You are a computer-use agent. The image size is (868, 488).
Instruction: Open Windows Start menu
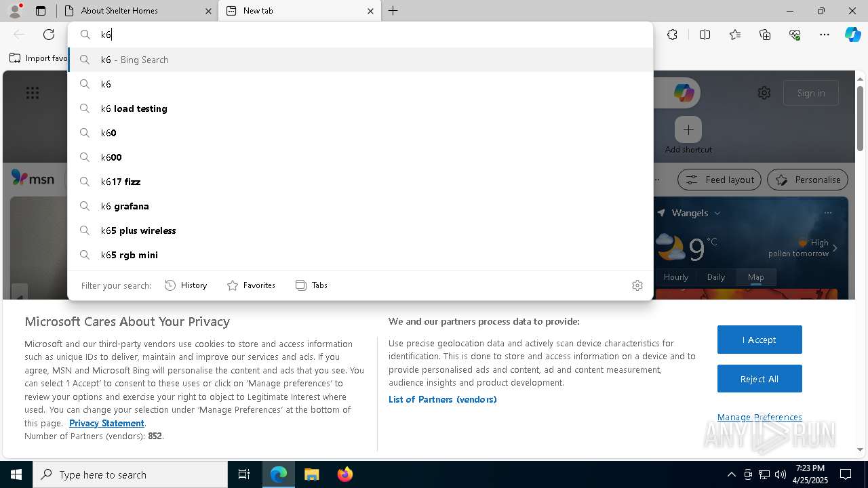tap(16, 474)
